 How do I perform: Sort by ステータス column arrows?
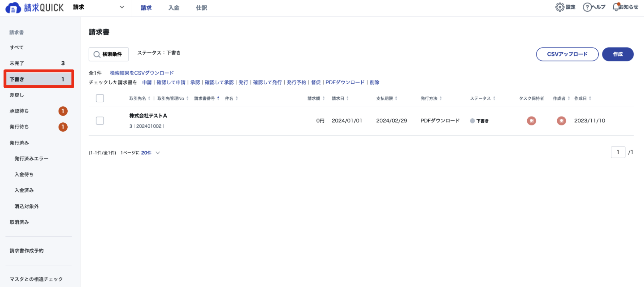(x=494, y=98)
